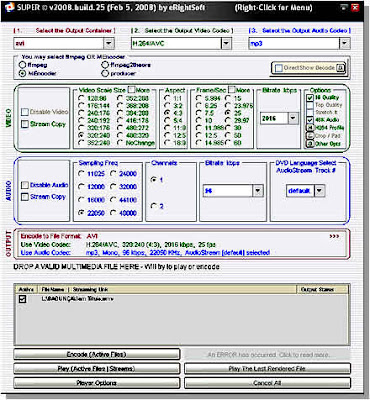This screenshot has height=400, width=370.
Task: Select the producer radio button
Action: [105, 73]
